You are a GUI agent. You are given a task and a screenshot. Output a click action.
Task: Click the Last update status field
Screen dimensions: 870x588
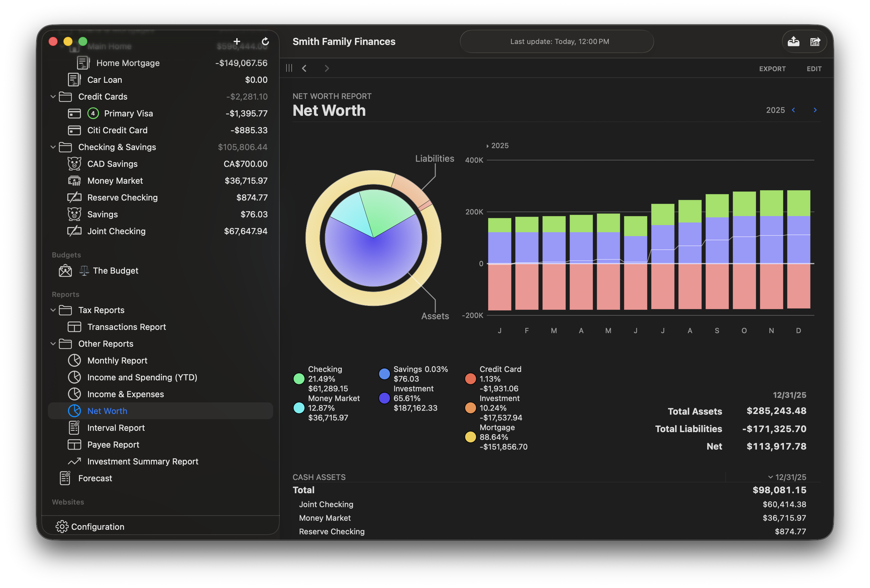pos(557,41)
